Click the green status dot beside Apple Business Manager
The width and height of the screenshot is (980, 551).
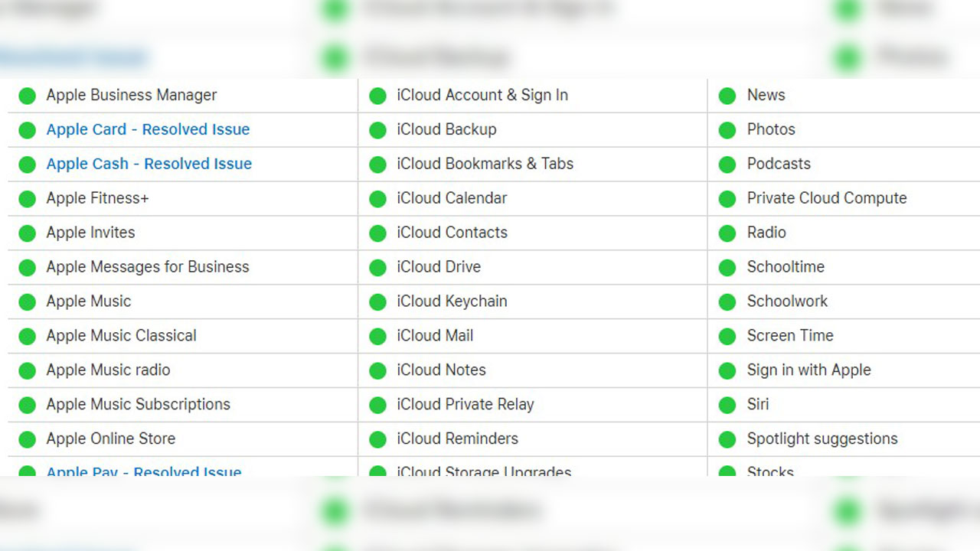tap(28, 96)
